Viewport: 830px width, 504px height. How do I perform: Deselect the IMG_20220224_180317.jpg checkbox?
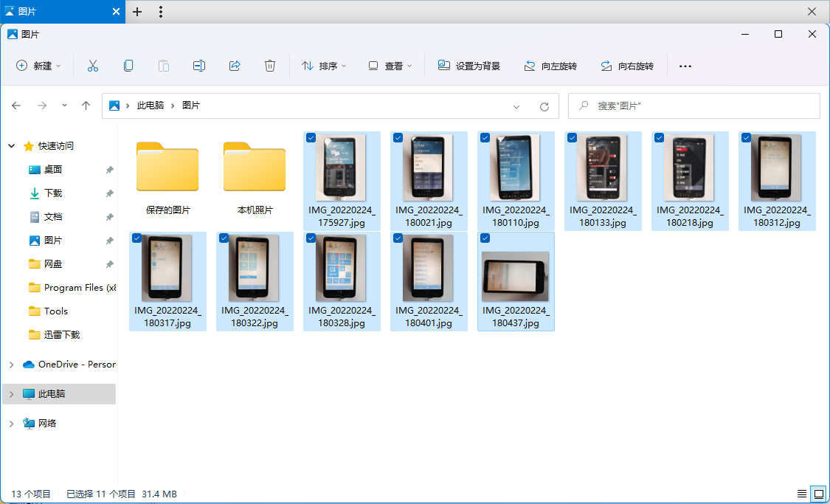(136, 238)
